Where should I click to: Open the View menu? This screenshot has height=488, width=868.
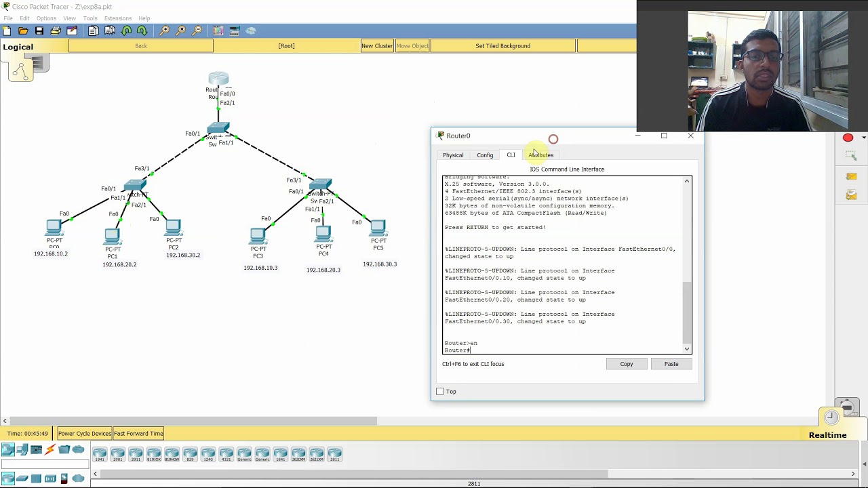(x=69, y=18)
